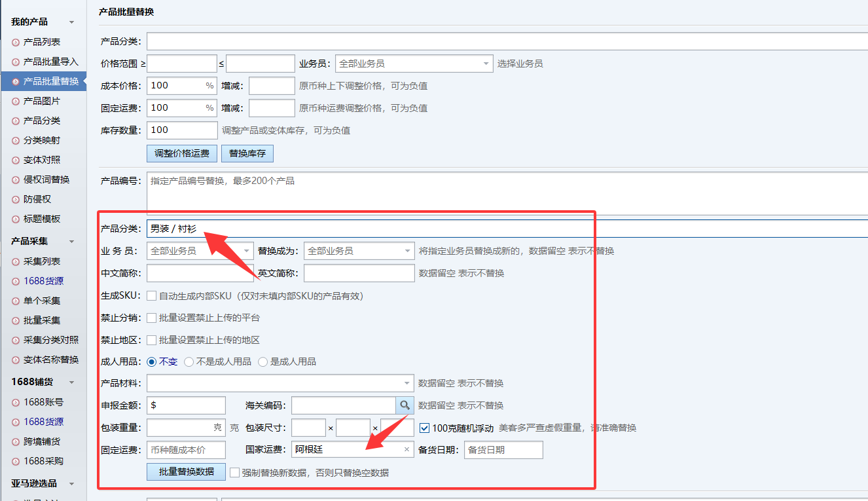Enable 自动生成内部SKU checkbox
868x501 pixels.
click(x=152, y=296)
